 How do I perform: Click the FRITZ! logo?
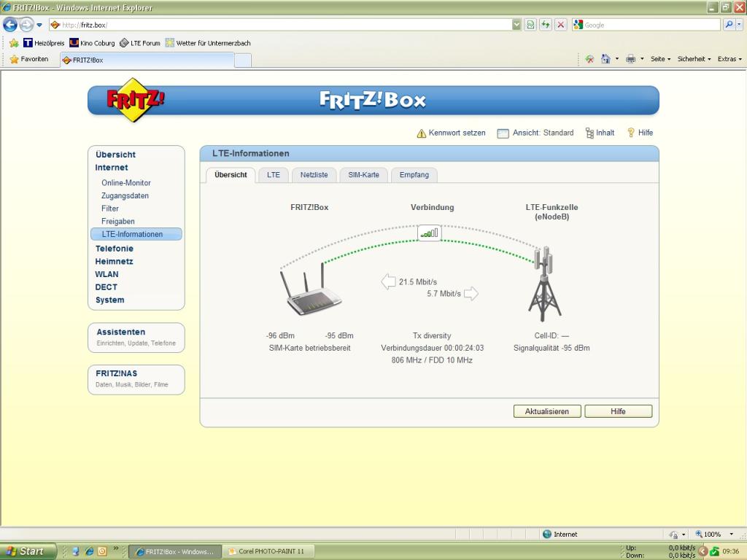coord(135,99)
